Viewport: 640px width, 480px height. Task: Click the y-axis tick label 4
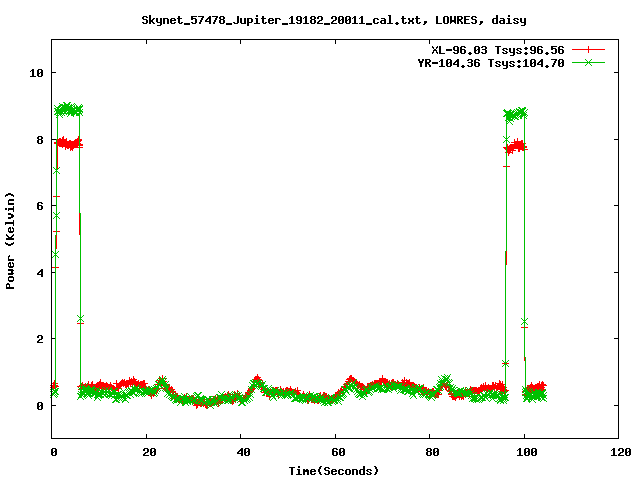click(x=40, y=273)
